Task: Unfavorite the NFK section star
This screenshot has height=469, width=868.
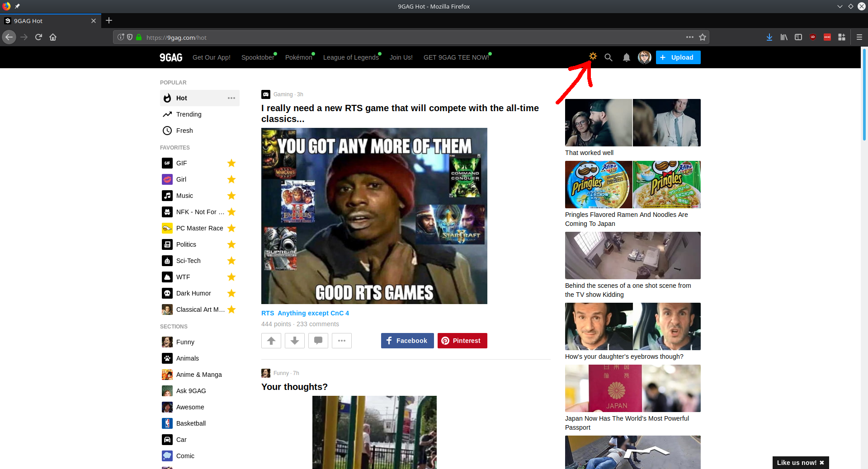Action: pyautogui.click(x=231, y=212)
